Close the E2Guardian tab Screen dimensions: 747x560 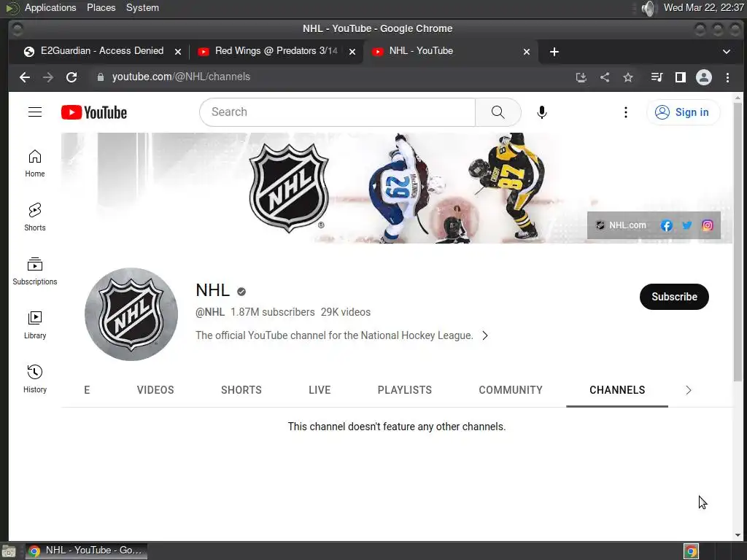pyautogui.click(x=178, y=52)
